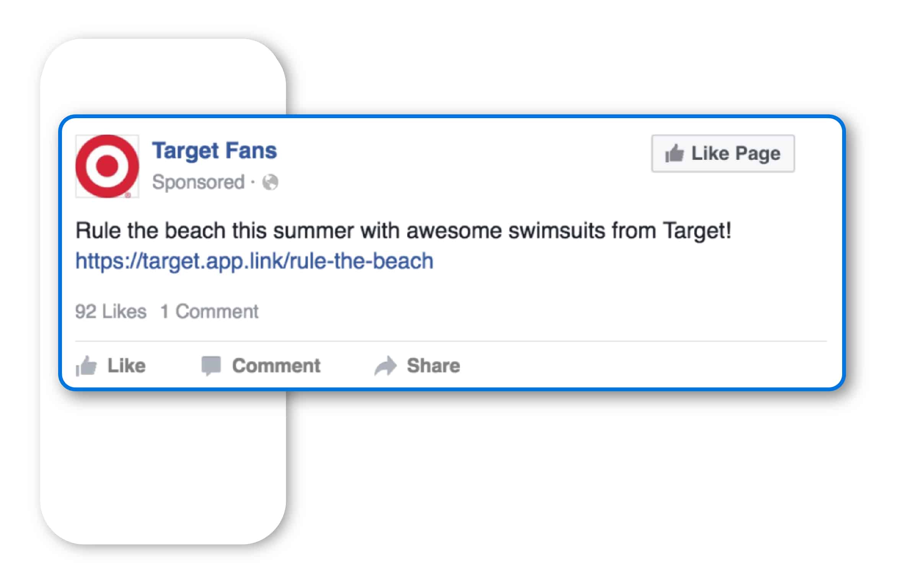Image resolution: width=898 pixels, height=588 pixels.
Task: Open the Target Fans page name
Action: point(215,150)
